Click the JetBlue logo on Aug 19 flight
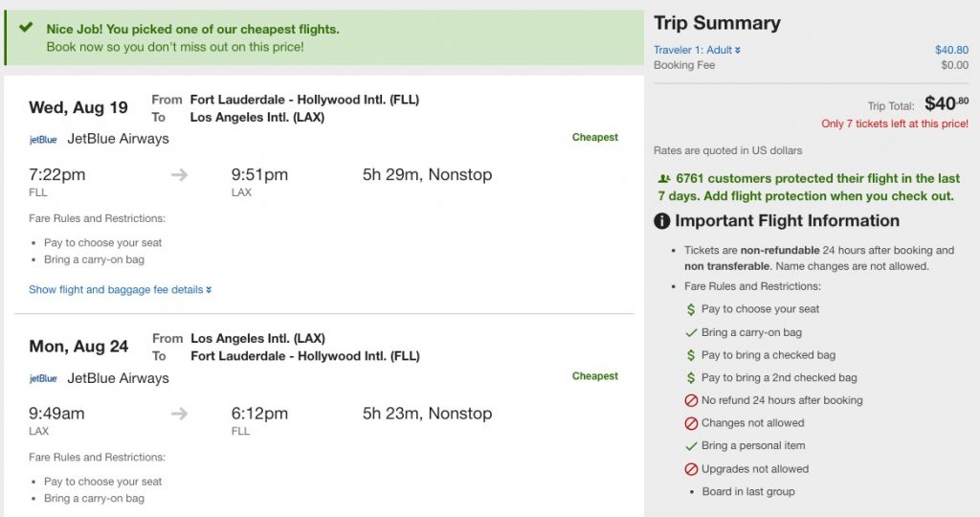This screenshot has height=517, width=980. [x=43, y=139]
